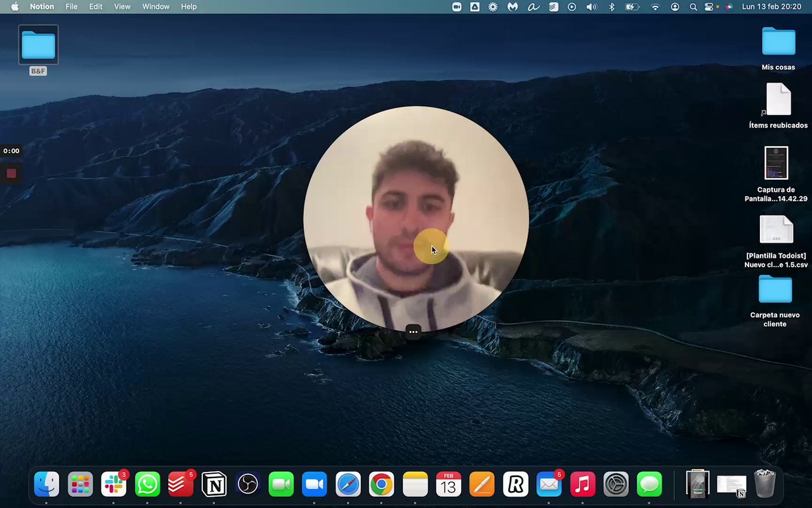The height and width of the screenshot is (508, 812).
Task: Open the File menu
Action: tap(72, 6)
